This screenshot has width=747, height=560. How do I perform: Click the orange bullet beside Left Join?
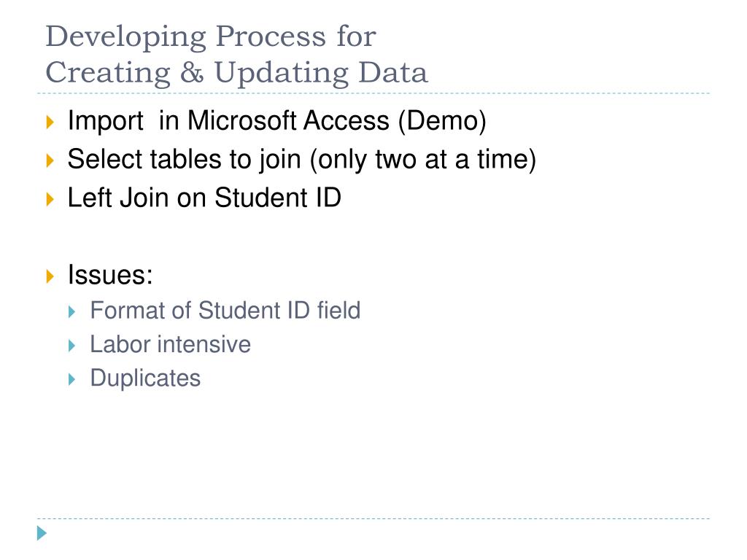pos(50,199)
